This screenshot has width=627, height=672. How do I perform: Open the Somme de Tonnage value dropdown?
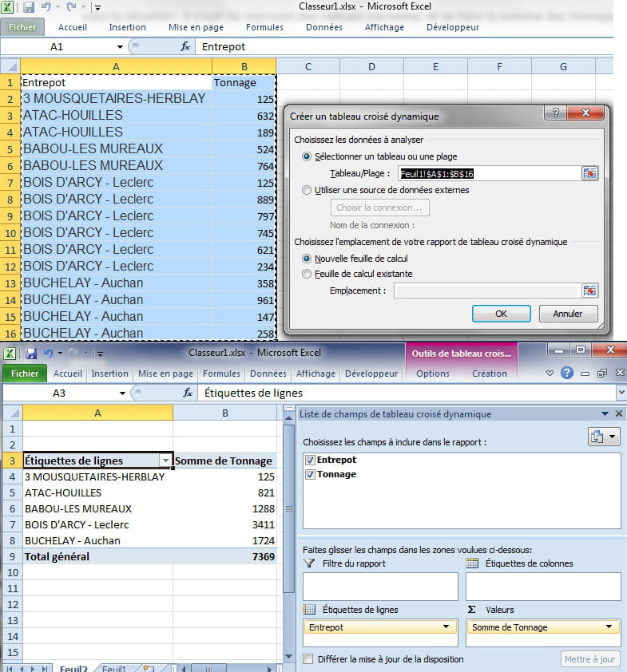coord(609,627)
